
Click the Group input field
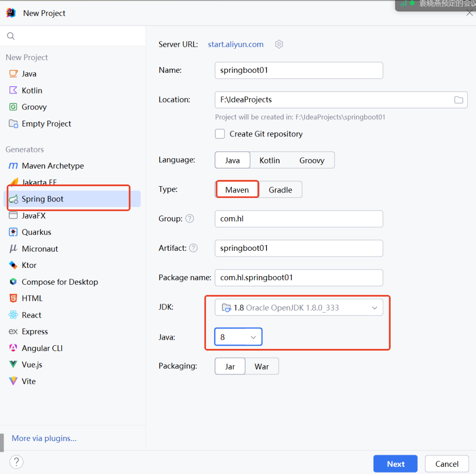click(x=299, y=219)
